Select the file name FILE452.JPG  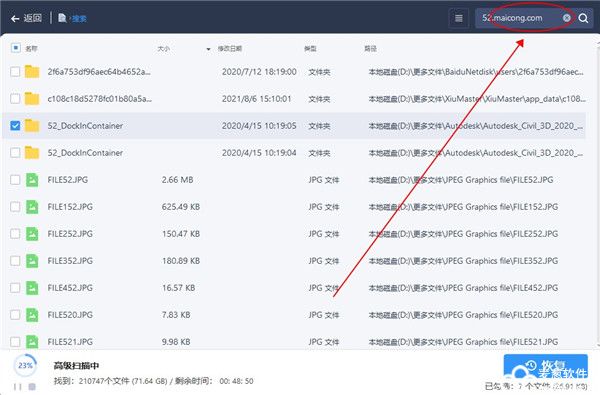[x=70, y=287]
